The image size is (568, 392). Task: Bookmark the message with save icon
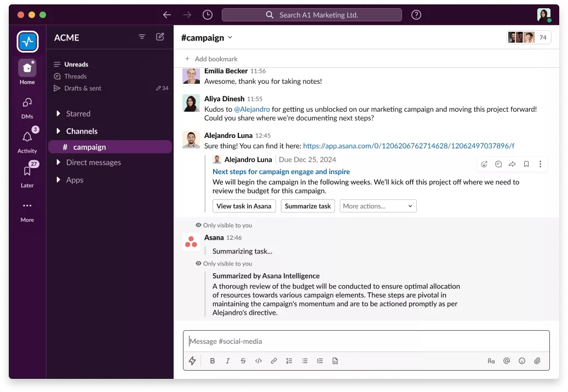[x=526, y=164]
